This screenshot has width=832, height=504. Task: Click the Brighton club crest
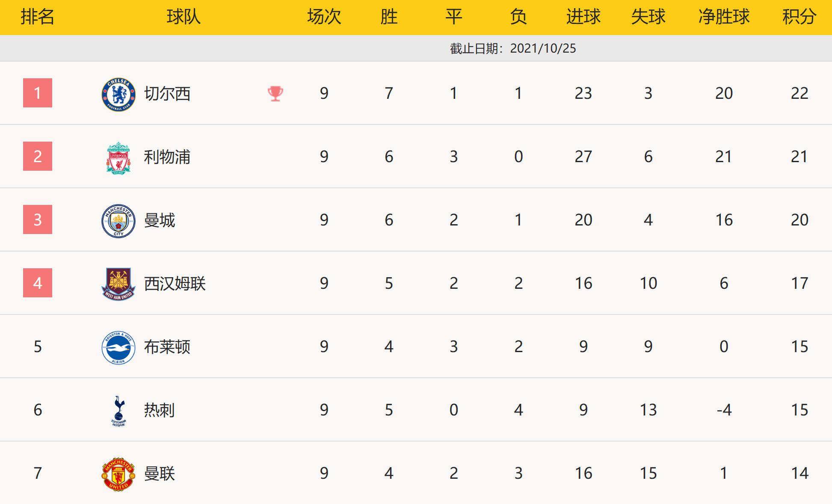pos(118,347)
